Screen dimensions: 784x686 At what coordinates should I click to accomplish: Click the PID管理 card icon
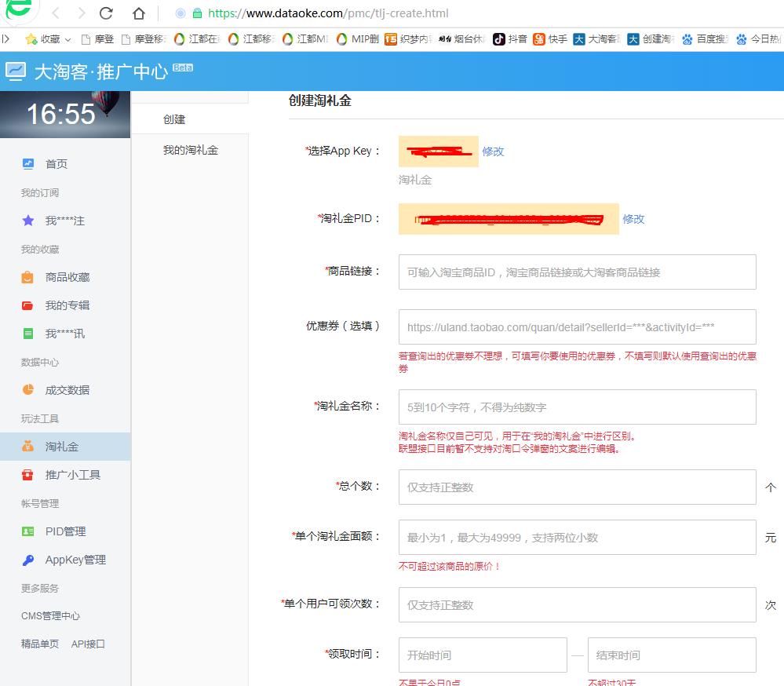point(28,531)
